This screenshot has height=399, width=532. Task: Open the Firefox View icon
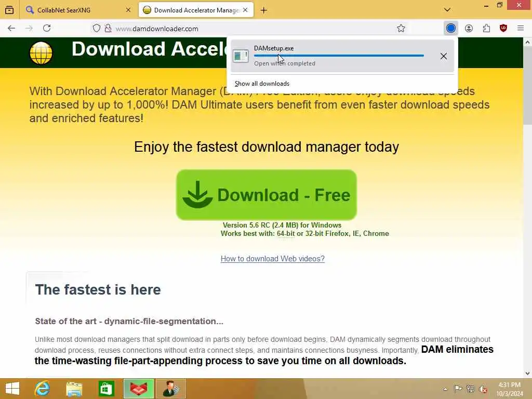(x=9, y=10)
